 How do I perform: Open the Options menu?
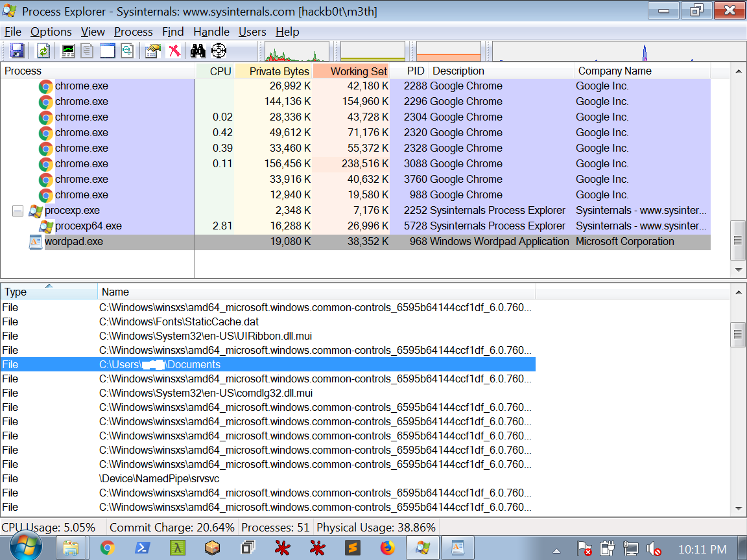(x=51, y=32)
